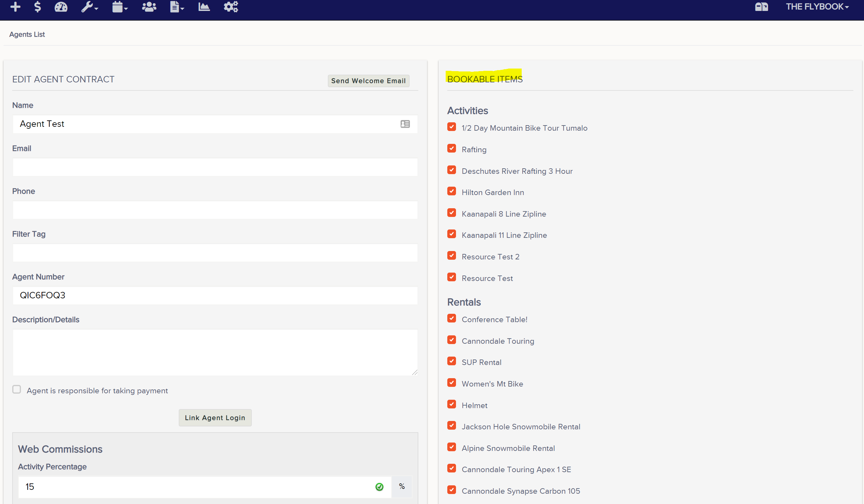
Task: Click the mailbox icon in top bar
Action: click(x=762, y=6)
